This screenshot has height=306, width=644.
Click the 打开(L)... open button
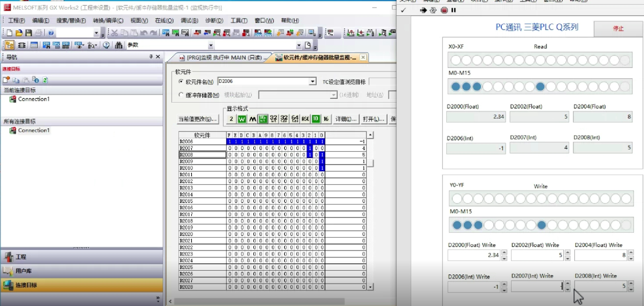373,119
